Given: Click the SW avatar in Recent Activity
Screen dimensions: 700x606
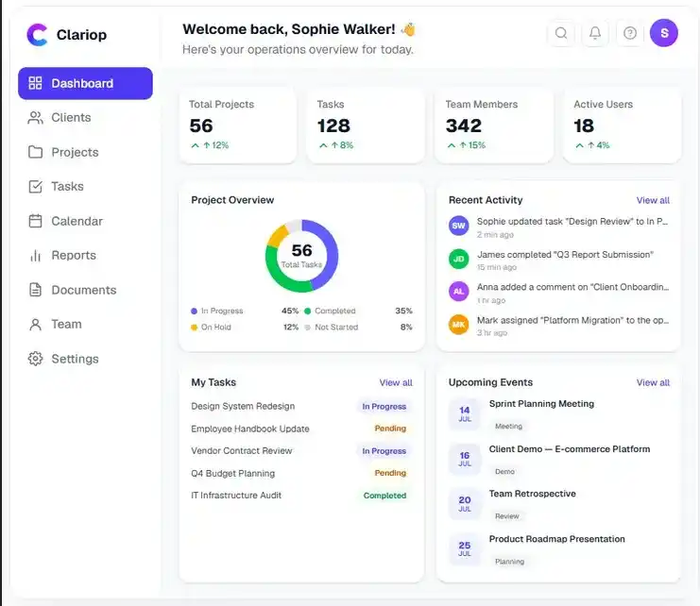Looking at the screenshot, I should 458,226.
